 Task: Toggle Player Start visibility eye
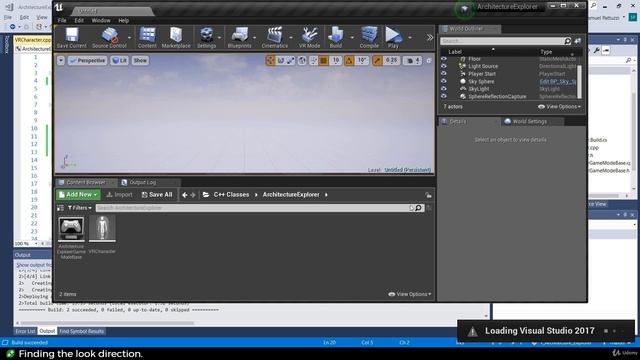(x=444, y=74)
